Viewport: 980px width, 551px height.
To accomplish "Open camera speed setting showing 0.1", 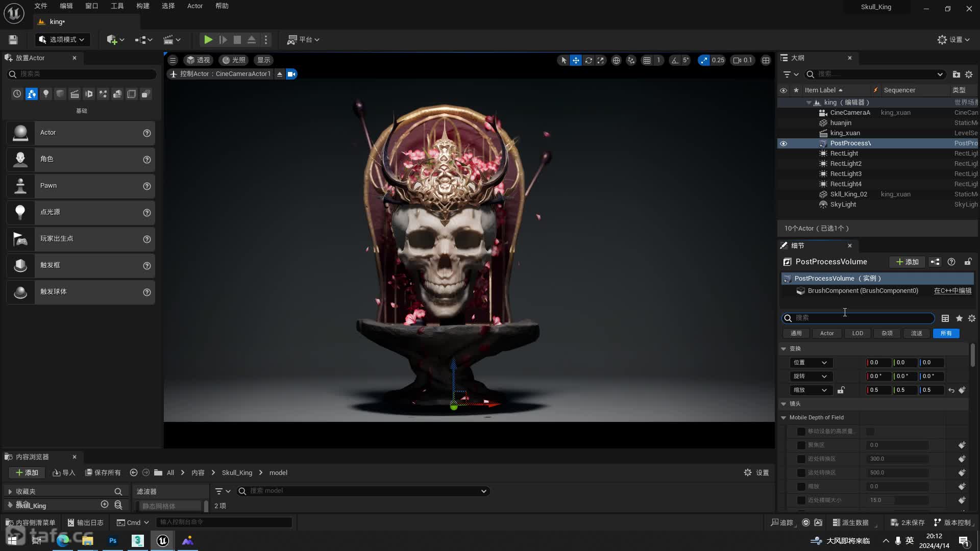I will click(743, 60).
